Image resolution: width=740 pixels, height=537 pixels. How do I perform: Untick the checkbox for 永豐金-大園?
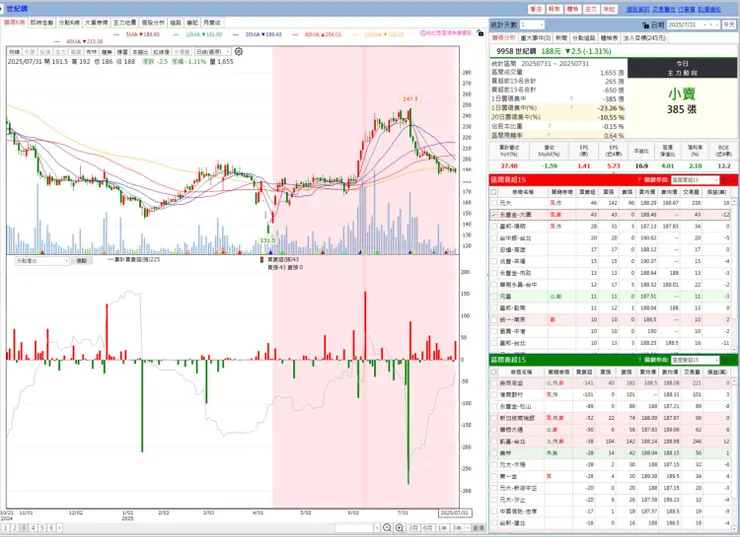coord(494,215)
